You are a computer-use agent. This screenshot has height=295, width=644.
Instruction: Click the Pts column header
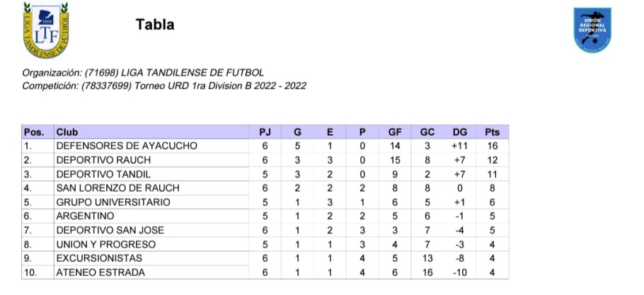click(x=492, y=132)
